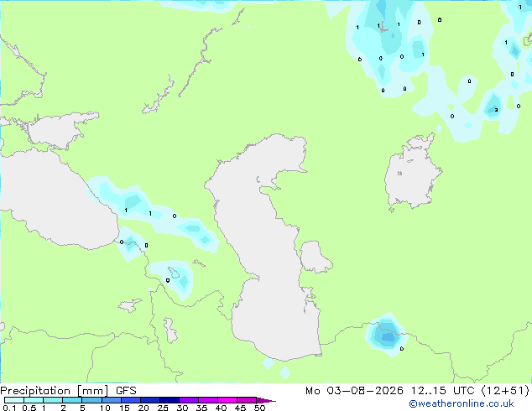
Task: Click the legend scale label '0.5'
Action: [x=29, y=408]
